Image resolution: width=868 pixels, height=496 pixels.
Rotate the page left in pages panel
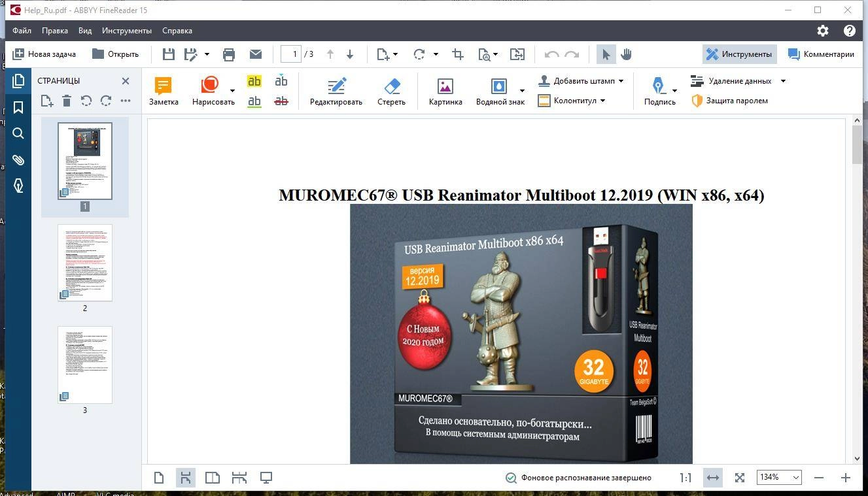[x=86, y=101]
